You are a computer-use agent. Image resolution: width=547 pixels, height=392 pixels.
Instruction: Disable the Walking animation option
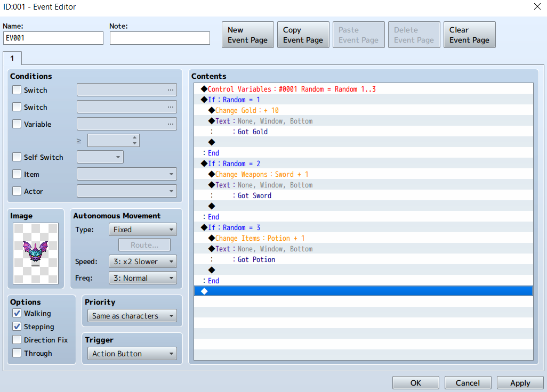(x=16, y=313)
